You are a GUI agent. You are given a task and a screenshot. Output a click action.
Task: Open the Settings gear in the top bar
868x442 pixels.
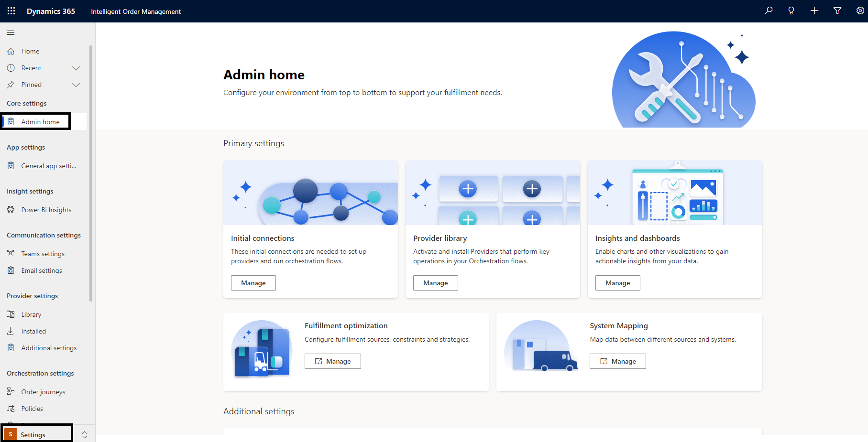(860, 11)
